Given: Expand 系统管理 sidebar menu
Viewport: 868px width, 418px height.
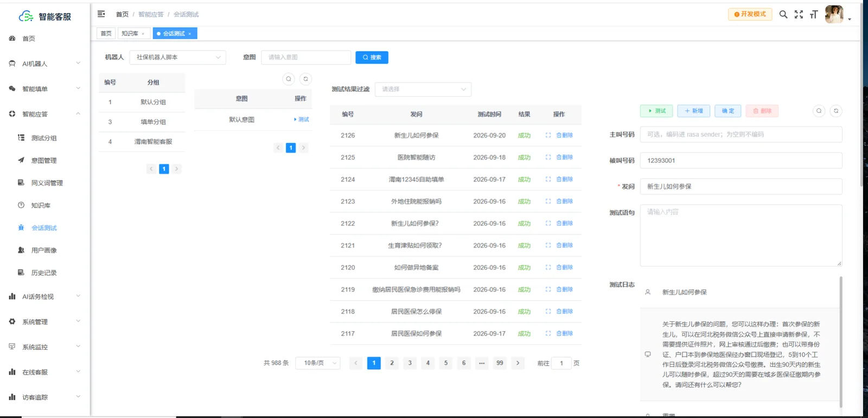Looking at the screenshot, I should click(x=45, y=322).
